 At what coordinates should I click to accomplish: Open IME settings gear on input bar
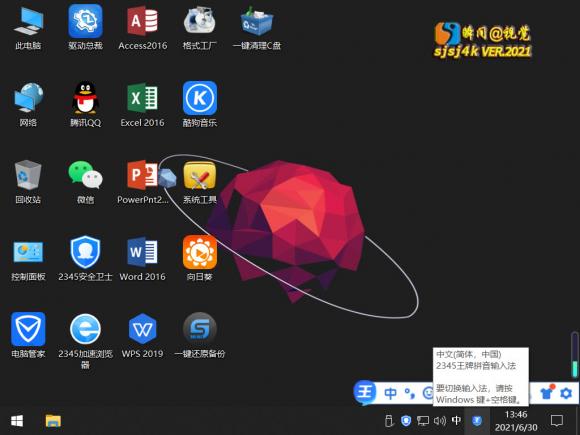point(566,393)
